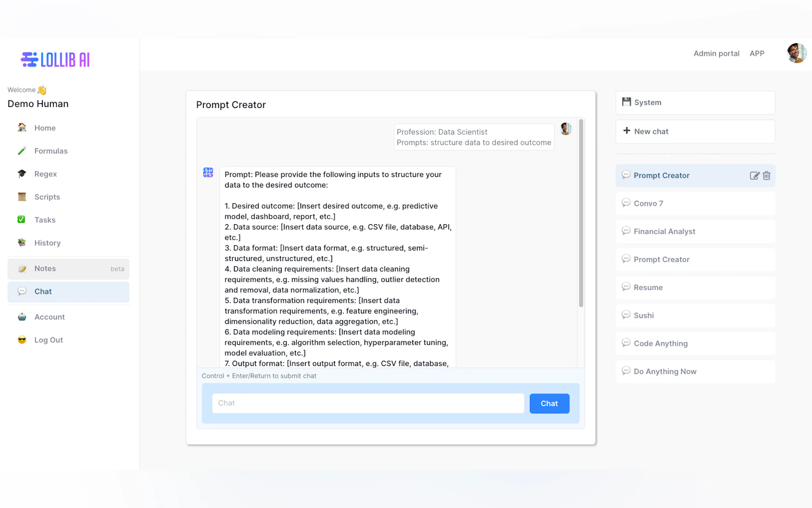Select the Do Anything Now chat
Screen dimensions: 812x508
665,371
